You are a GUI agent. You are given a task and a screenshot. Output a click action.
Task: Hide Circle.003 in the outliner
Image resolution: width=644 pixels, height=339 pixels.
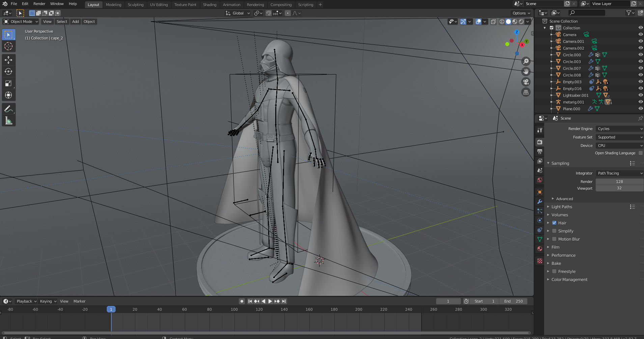point(640,61)
